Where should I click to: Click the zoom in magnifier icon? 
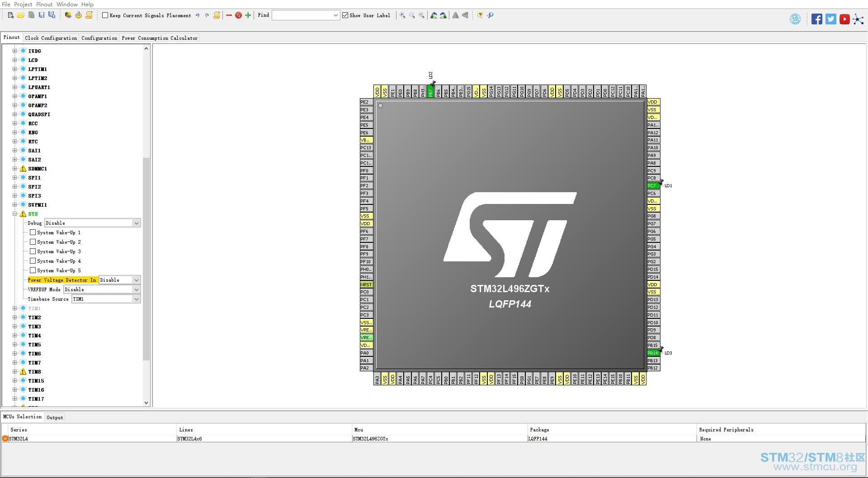[x=402, y=15]
